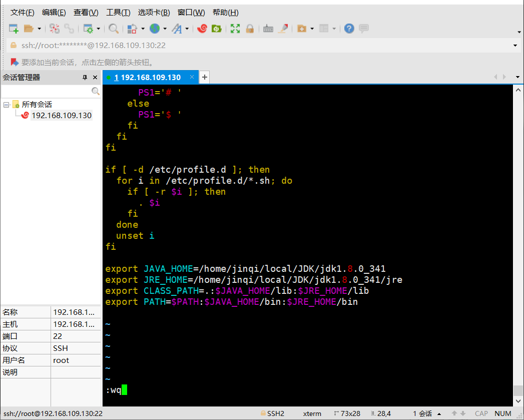Collapse the 所有会话 tree node

click(7, 105)
